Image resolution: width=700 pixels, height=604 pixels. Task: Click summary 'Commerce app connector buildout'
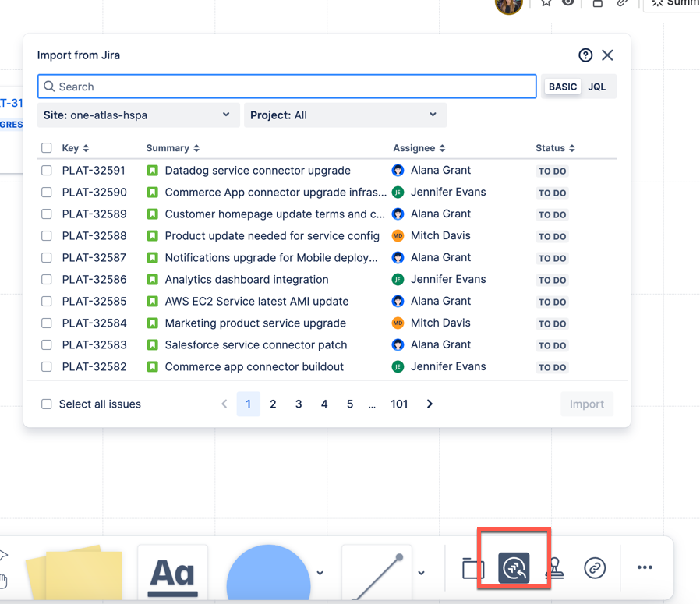tap(254, 367)
